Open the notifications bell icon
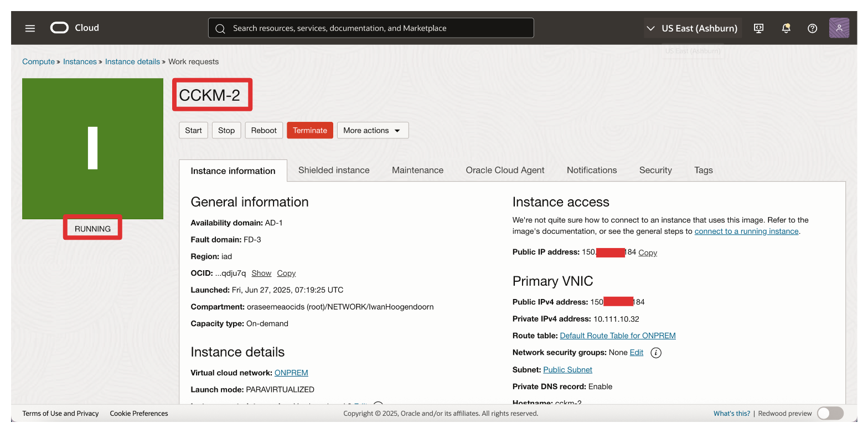 tap(786, 28)
